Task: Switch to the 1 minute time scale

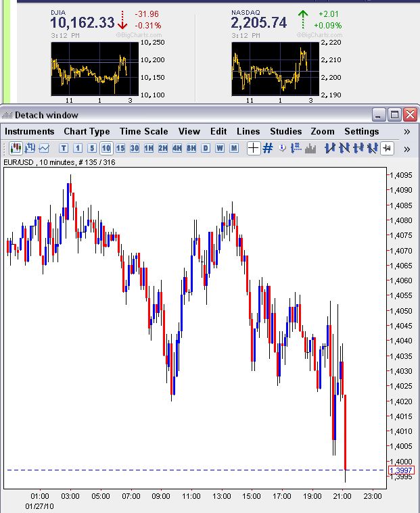Action: tap(78, 149)
